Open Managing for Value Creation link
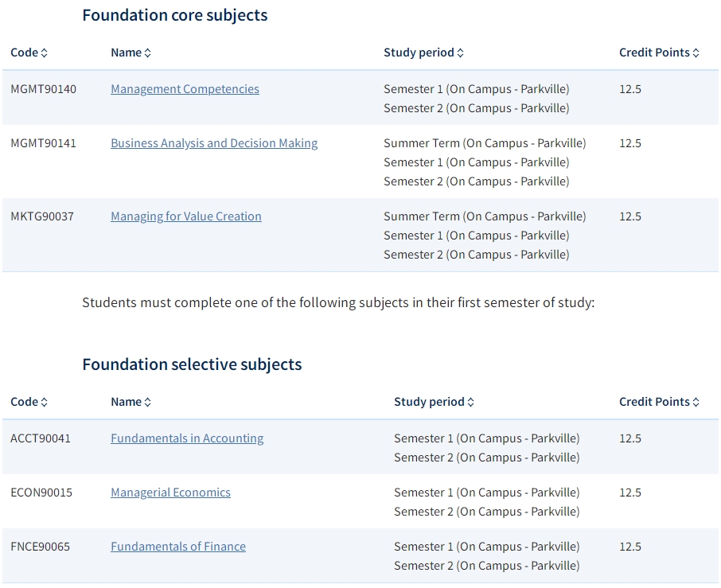The height and width of the screenshot is (588, 721). [186, 216]
